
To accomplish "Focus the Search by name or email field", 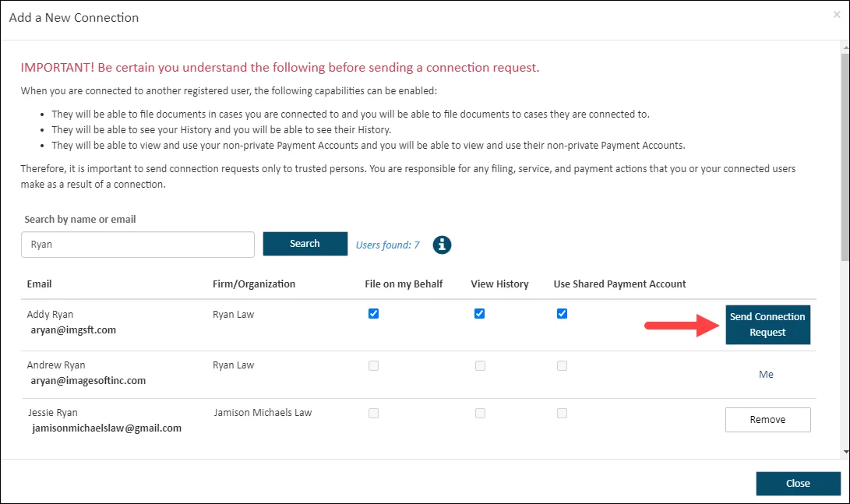I will coord(138,244).
